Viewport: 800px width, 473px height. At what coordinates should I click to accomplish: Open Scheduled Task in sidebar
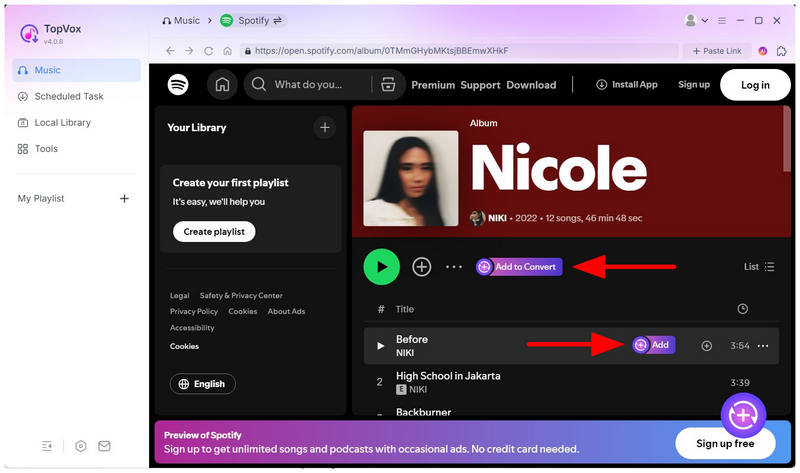tap(60, 96)
